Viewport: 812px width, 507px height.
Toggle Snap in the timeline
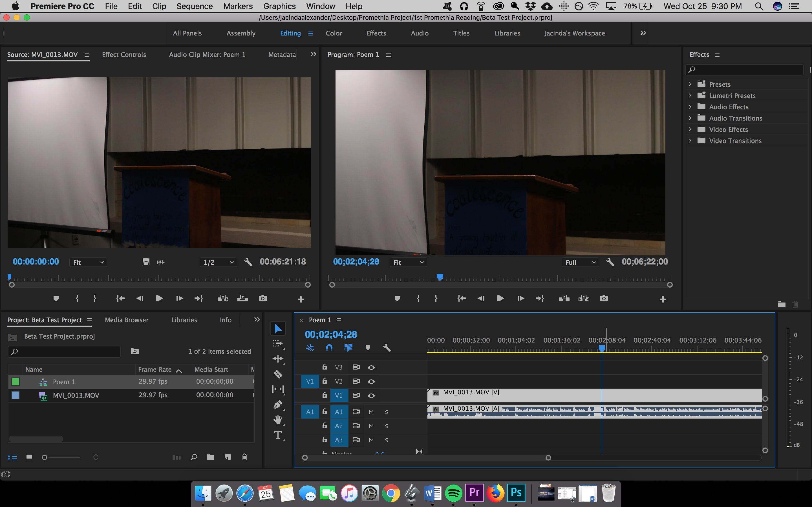329,348
